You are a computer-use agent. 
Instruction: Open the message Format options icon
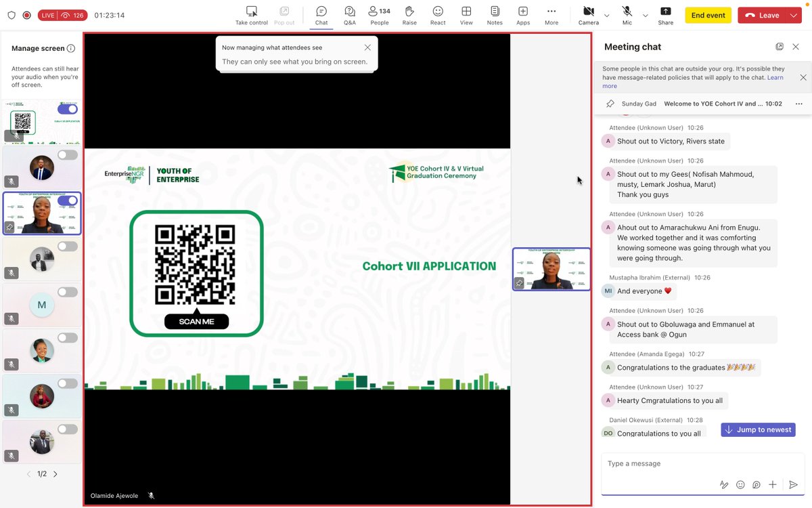[724, 485]
